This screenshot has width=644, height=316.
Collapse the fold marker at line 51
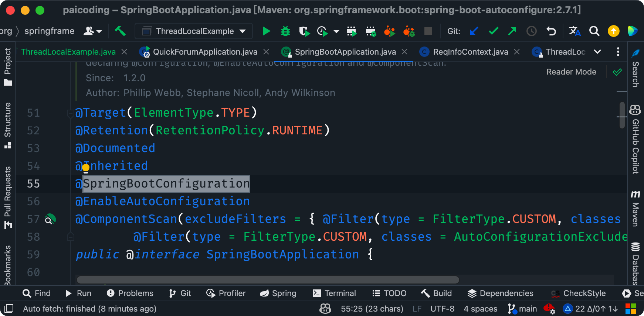(70, 113)
